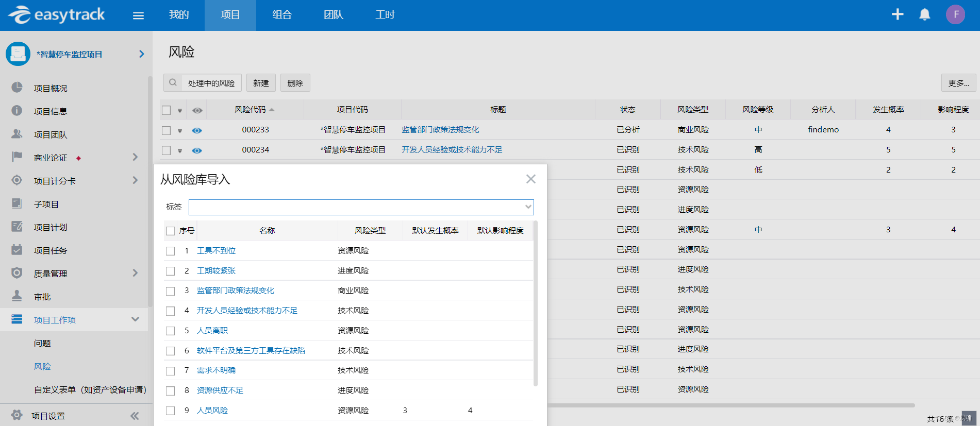
Task: Check the box for 需求不明确
Action: pyautogui.click(x=171, y=371)
